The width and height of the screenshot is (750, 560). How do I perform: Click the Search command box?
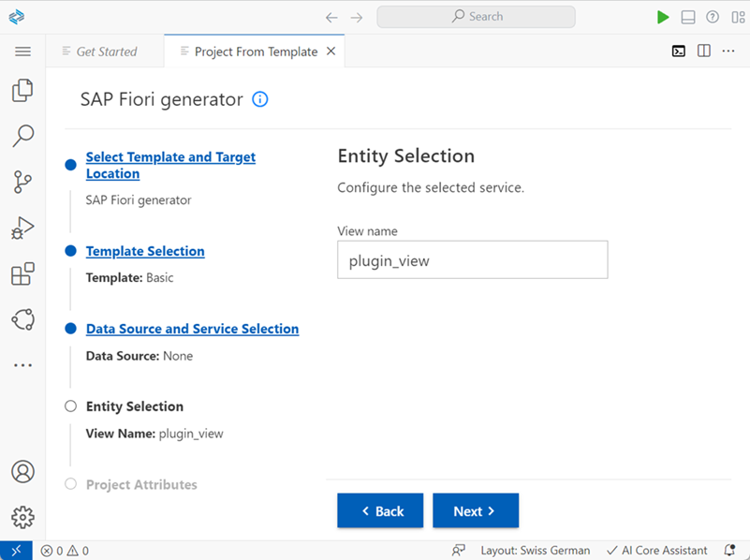476,17
